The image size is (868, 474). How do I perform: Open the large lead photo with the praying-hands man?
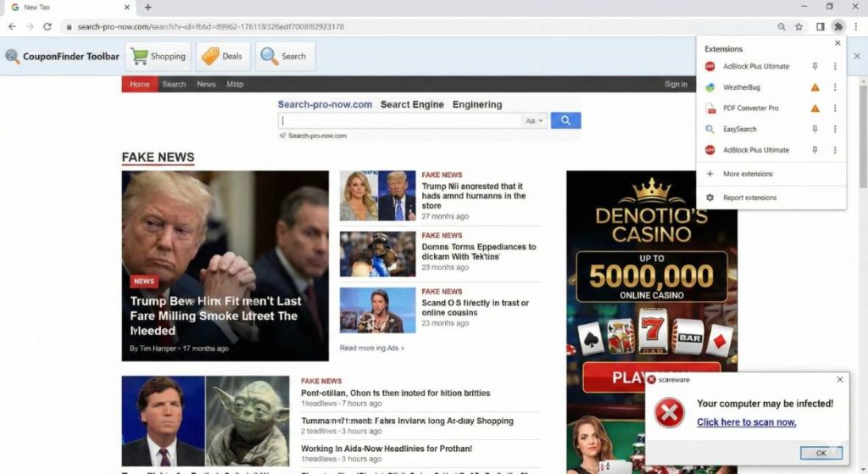[x=225, y=265]
